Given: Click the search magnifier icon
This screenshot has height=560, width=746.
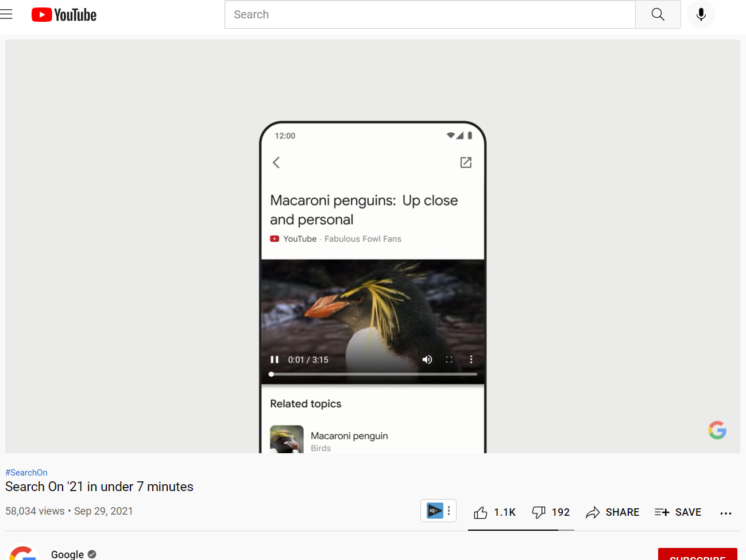Looking at the screenshot, I should (x=658, y=14).
